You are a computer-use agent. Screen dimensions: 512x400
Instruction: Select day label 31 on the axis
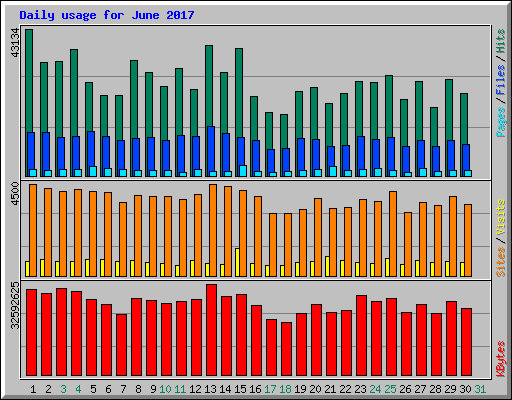point(480,389)
